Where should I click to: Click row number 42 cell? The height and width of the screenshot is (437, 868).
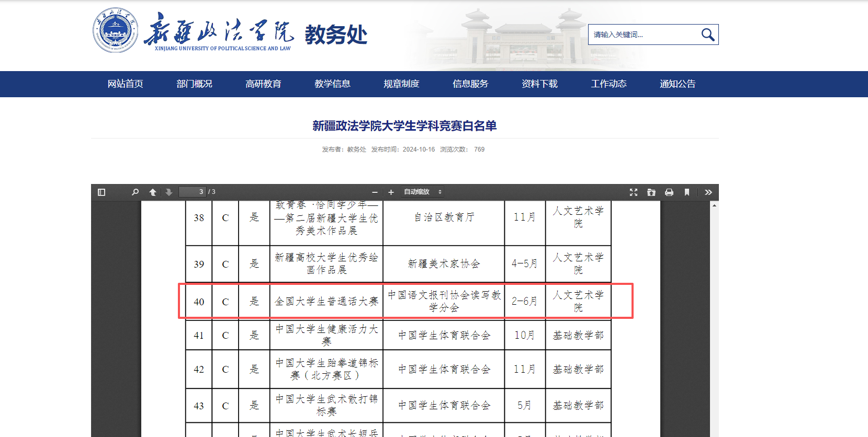199,370
